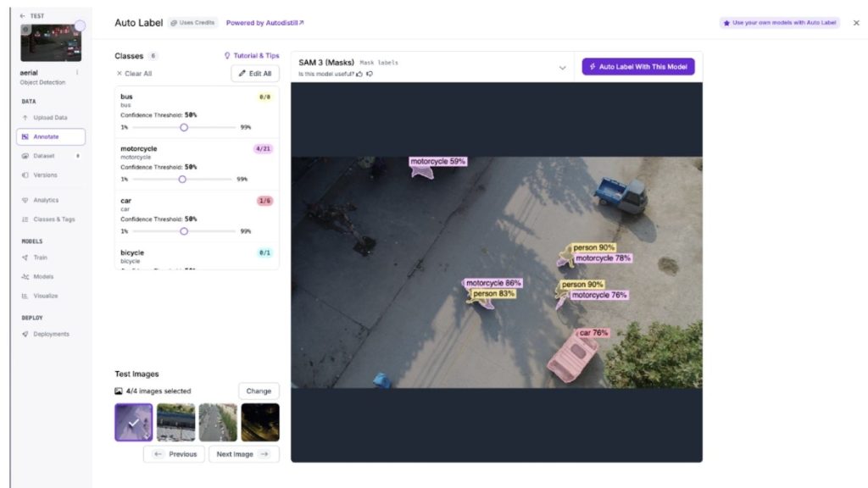Open the SAM 3 (Masks) model dropdown

561,66
